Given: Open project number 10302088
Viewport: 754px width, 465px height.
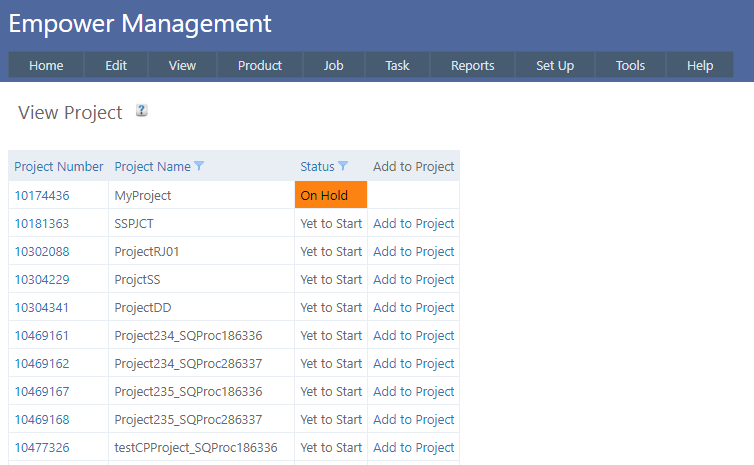Looking at the screenshot, I should [x=42, y=252].
